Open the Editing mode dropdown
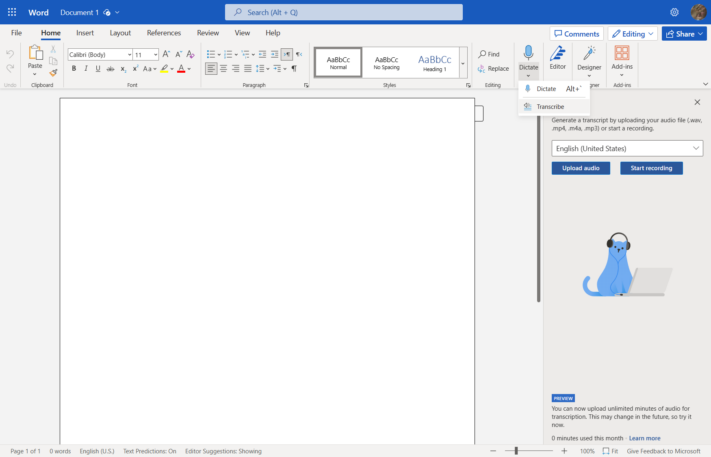Image resolution: width=711 pixels, height=457 pixels. [x=633, y=34]
